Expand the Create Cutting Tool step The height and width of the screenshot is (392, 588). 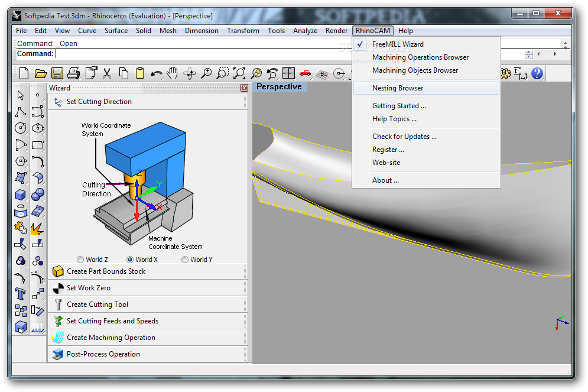coord(148,304)
